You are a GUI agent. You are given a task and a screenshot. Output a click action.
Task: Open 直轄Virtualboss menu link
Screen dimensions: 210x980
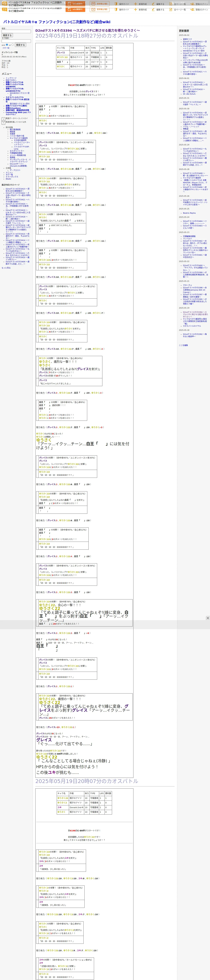[x=13, y=108]
